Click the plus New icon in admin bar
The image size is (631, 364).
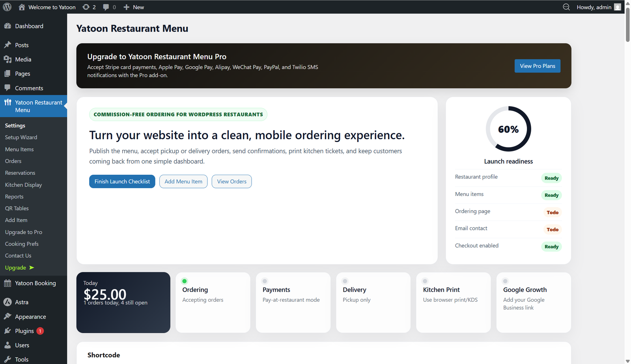click(126, 7)
